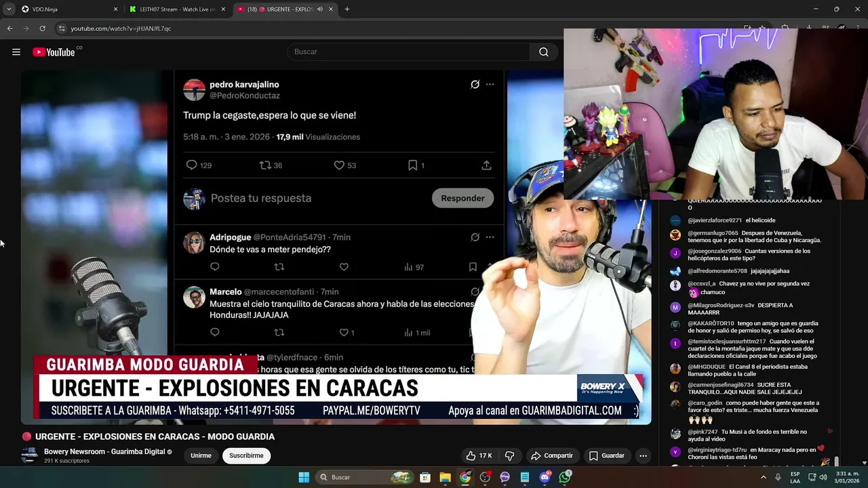Open Microsoft Store from the taskbar
Screen dimensions: 868x488
(x=425, y=477)
